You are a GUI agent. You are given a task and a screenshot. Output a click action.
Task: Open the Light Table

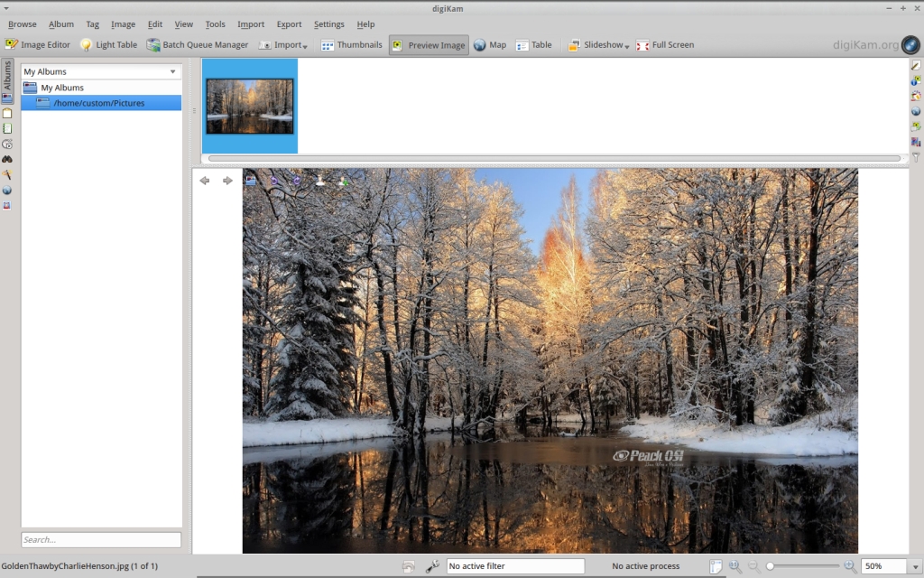coord(108,45)
